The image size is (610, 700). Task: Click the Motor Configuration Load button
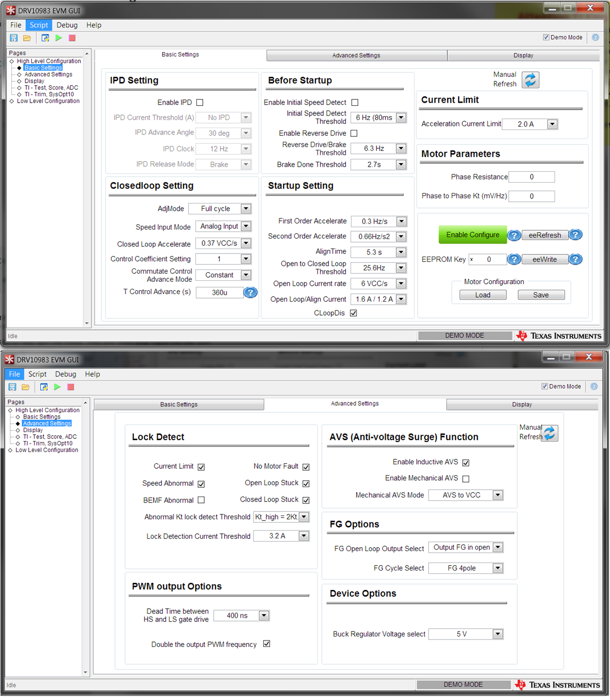pos(483,295)
